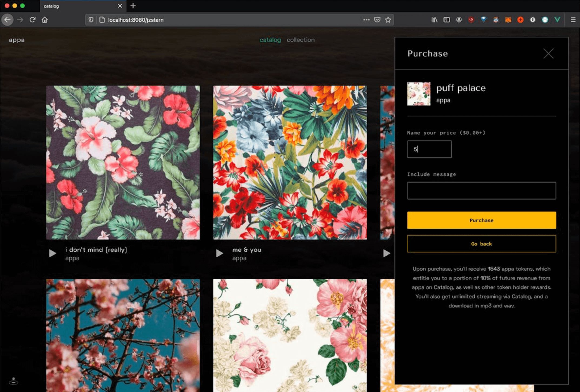Open the browser Library icon
This screenshot has height=392, width=580.
coord(434,20)
